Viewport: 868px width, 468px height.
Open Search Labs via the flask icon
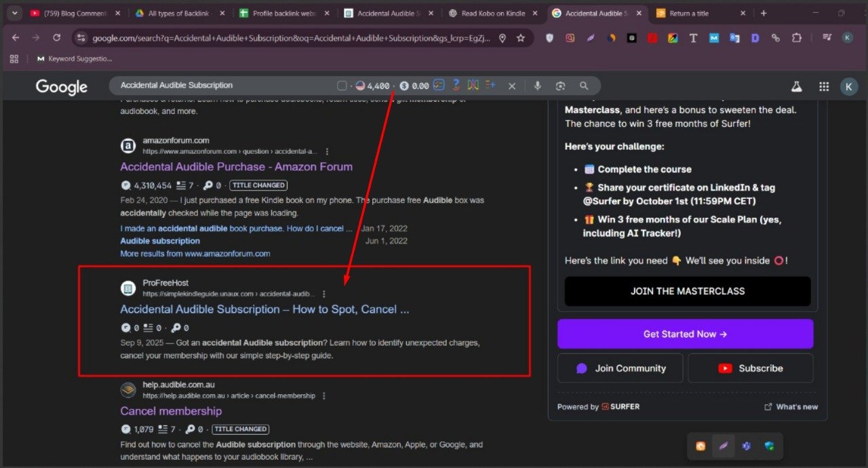pos(797,86)
